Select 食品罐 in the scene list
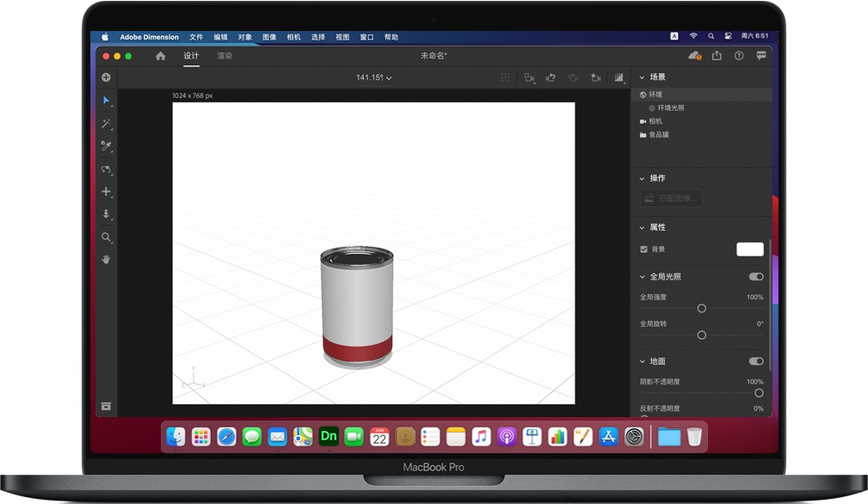Image resolution: width=868 pixels, height=504 pixels. pyautogui.click(x=658, y=135)
